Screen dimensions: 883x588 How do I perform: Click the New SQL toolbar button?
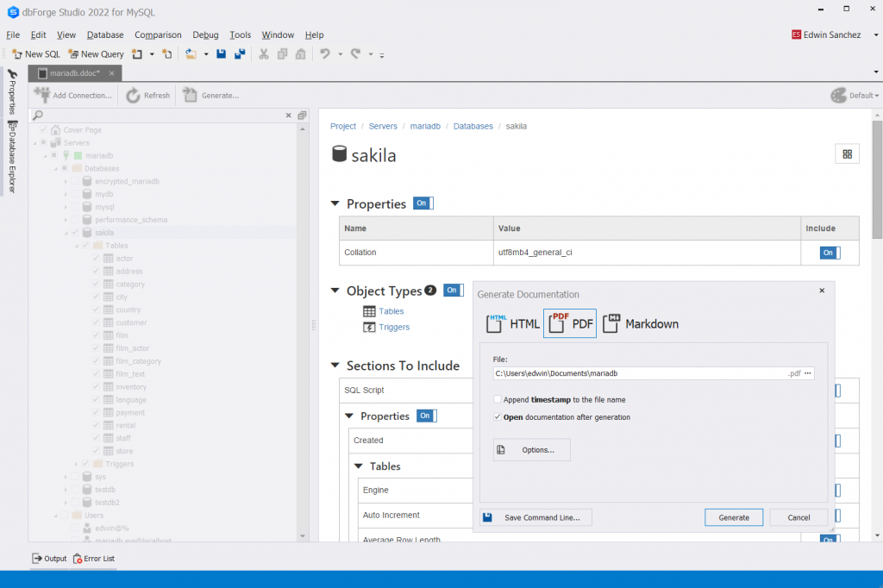[35, 54]
